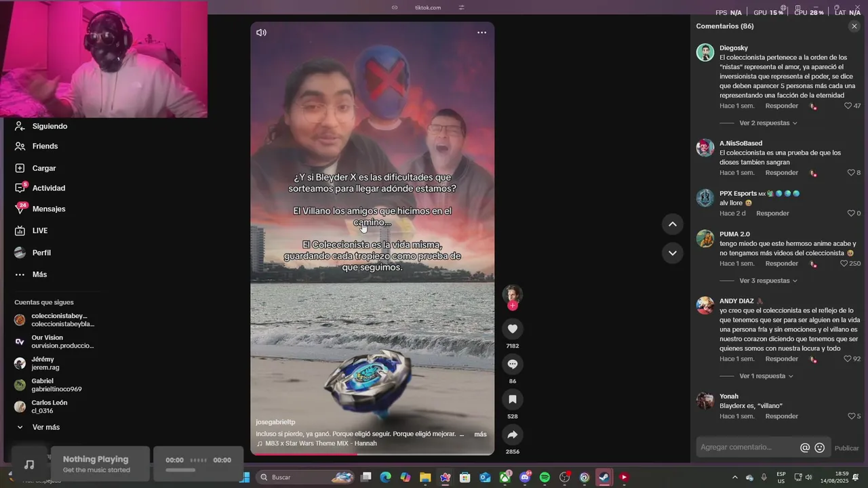Reply to A.NisSoBased's comment

pyautogui.click(x=782, y=173)
